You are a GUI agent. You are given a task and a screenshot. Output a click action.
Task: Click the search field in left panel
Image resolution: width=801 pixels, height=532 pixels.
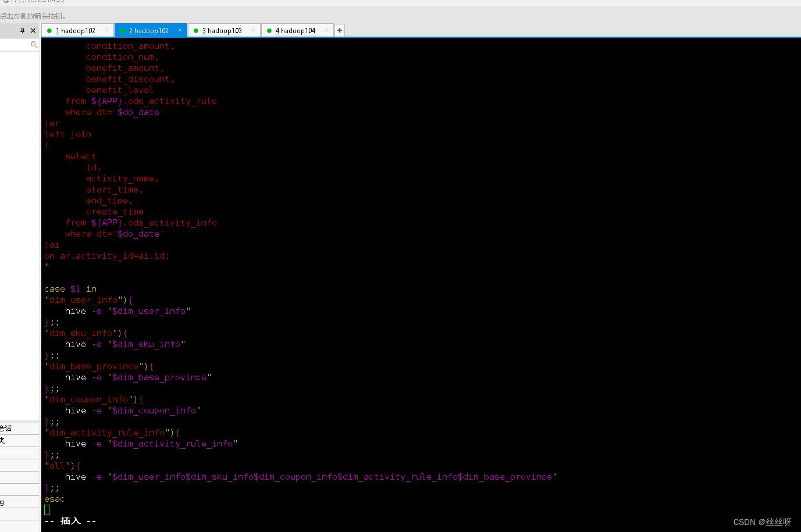pos(15,45)
